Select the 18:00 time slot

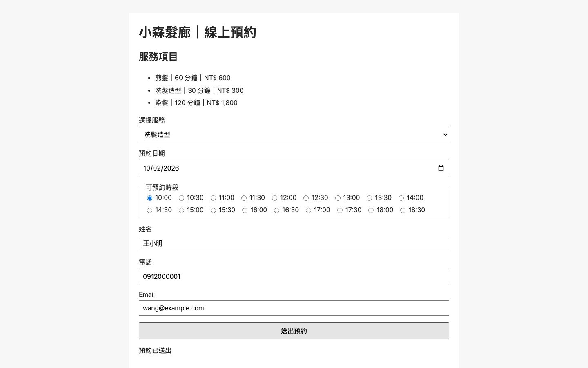click(x=371, y=210)
